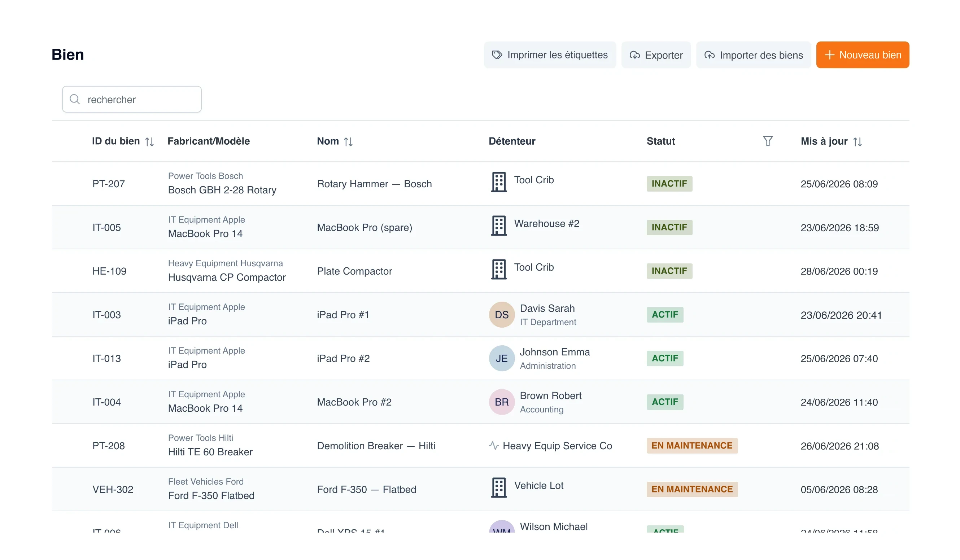Viewport: 960px width, 560px height.
Task: Open the Statut filter funnel
Action: [768, 141]
